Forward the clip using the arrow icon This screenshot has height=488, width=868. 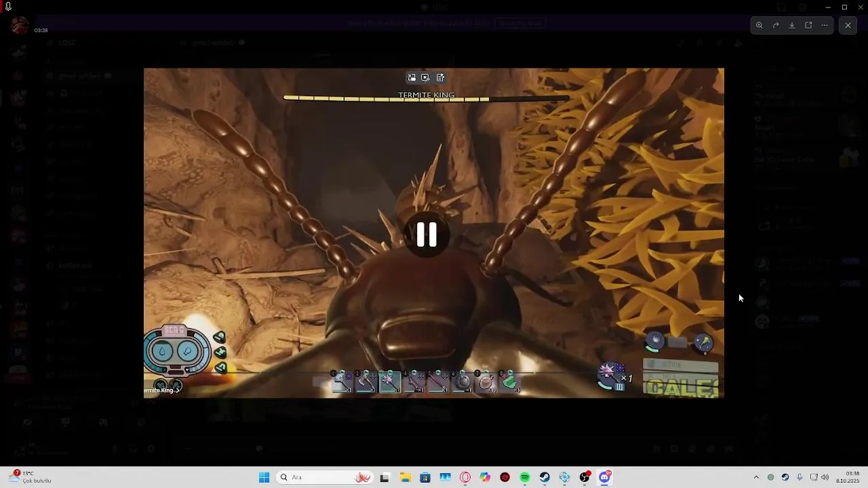(x=776, y=25)
